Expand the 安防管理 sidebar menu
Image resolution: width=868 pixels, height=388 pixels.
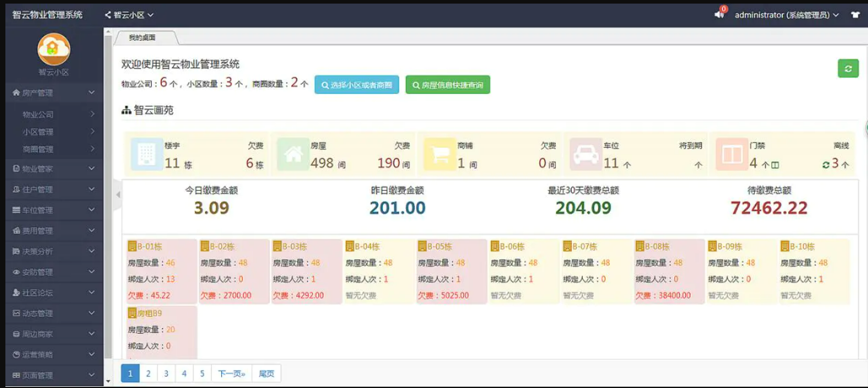tap(54, 272)
